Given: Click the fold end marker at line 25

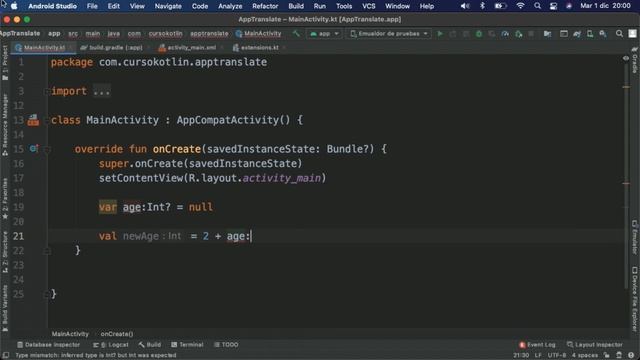Looking at the screenshot, I should click(x=46, y=294).
